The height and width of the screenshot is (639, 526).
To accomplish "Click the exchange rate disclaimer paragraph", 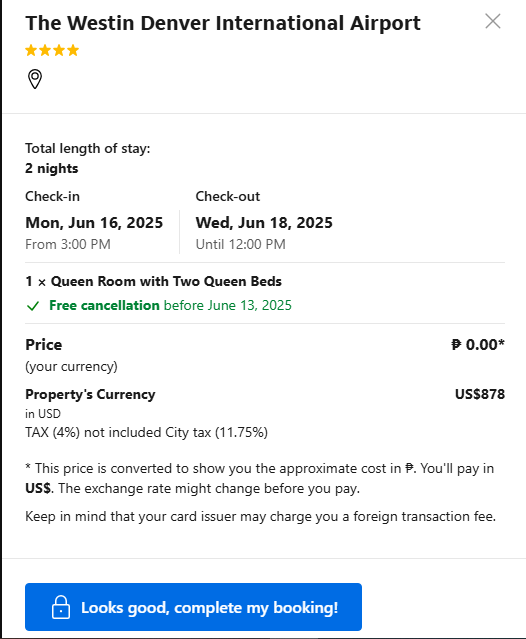I will 260,478.
